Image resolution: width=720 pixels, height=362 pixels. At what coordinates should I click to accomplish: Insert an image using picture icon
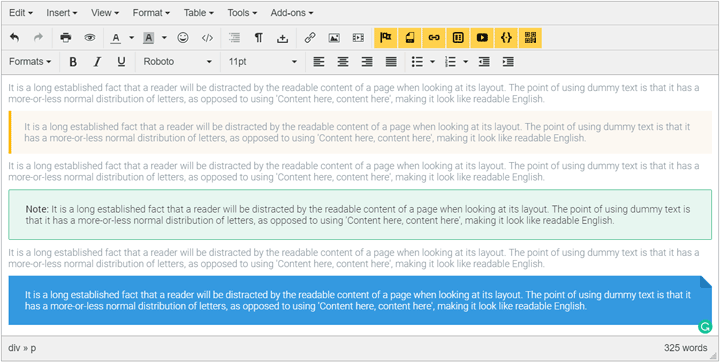[x=334, y=38]
